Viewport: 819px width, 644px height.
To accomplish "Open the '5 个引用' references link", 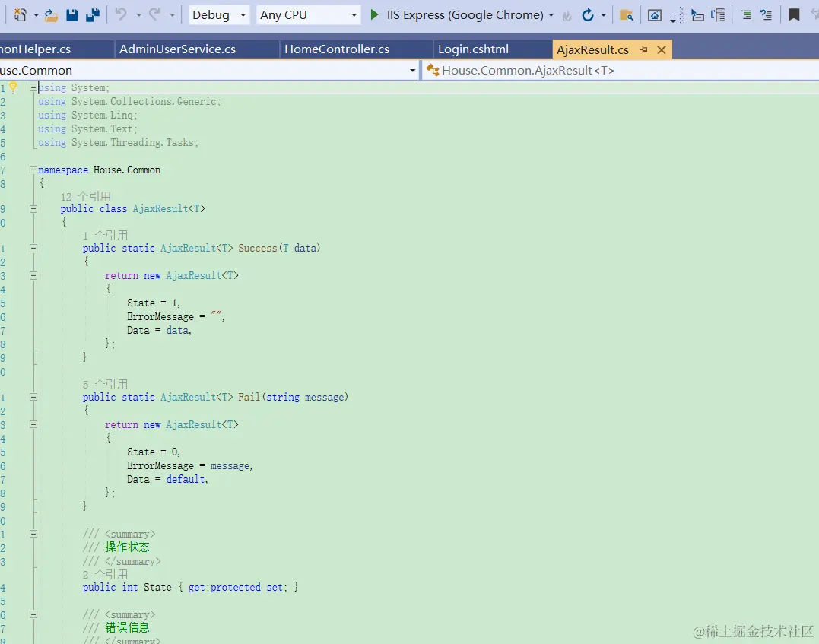I will tap(105, 385).
